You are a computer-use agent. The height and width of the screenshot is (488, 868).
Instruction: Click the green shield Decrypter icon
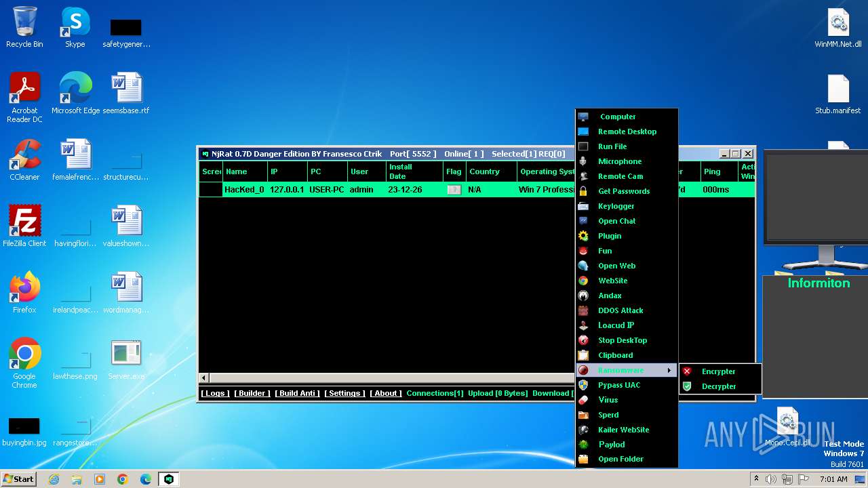click(687, 386)
